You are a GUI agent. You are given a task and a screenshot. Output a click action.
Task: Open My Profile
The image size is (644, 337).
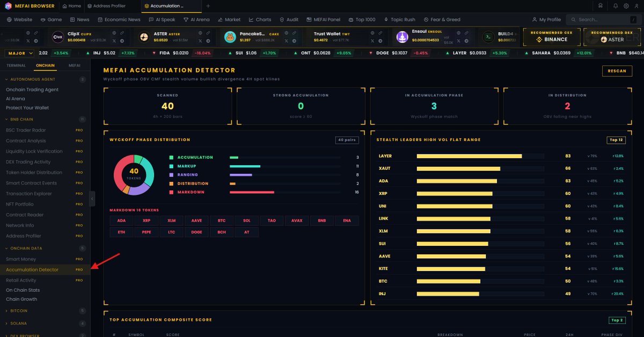(546, 19)
